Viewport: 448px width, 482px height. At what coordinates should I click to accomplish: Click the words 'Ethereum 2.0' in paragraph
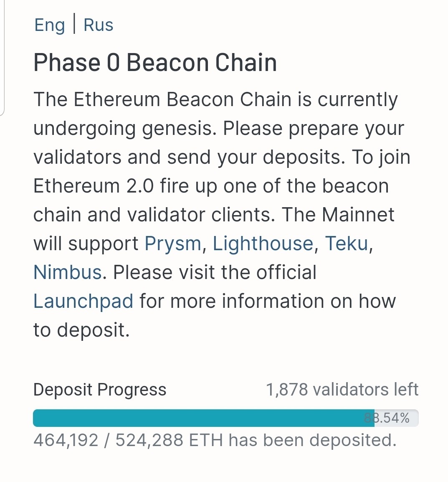point(94,186)
